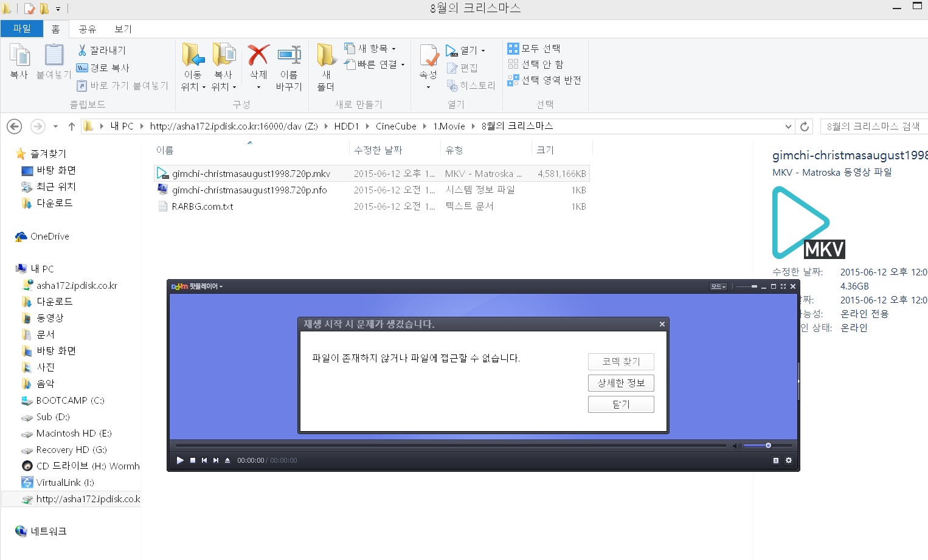The image size is (928, 560).
Task: Click the previous track button in PotPlayer
Action: 204,460
